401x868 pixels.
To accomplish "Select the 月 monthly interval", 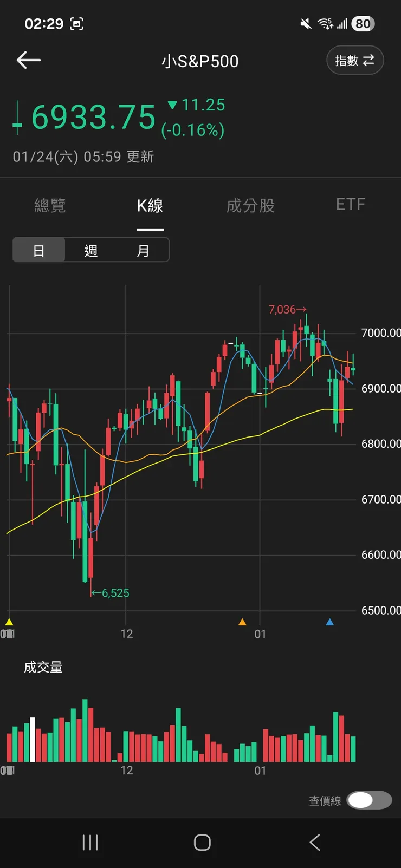I will point(143,251).
